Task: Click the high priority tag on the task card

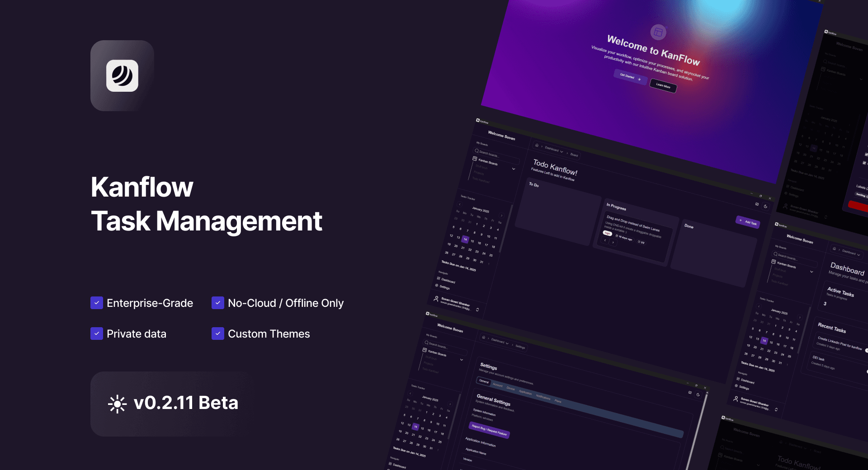Action: pyautogui.click(x=608, y=233)
